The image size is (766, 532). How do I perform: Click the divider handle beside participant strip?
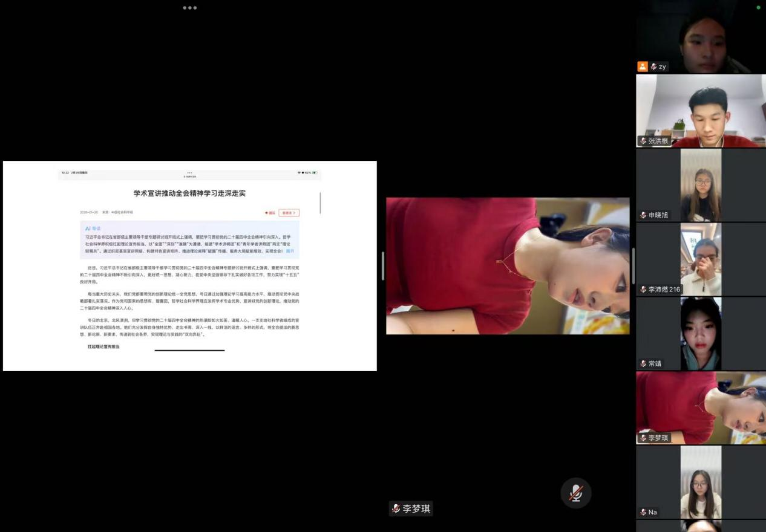point(632,266)
